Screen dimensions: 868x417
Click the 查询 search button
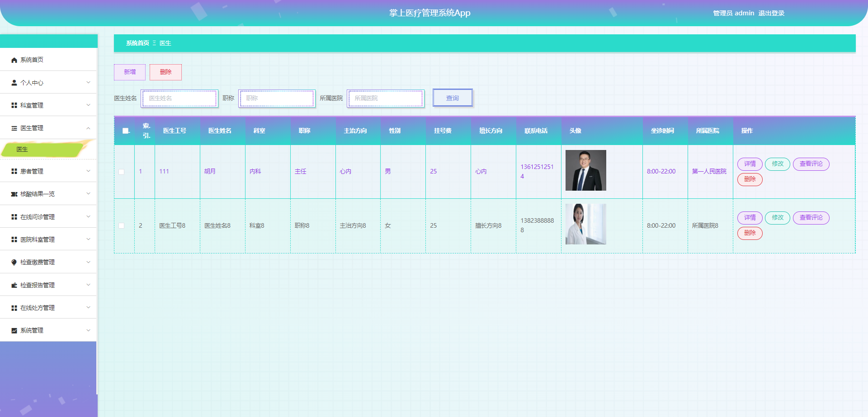(x=453, y=98)
